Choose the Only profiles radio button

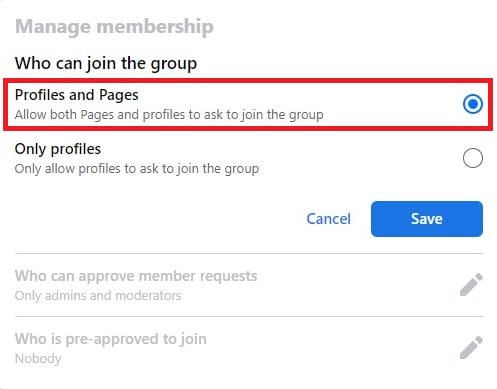473,158
